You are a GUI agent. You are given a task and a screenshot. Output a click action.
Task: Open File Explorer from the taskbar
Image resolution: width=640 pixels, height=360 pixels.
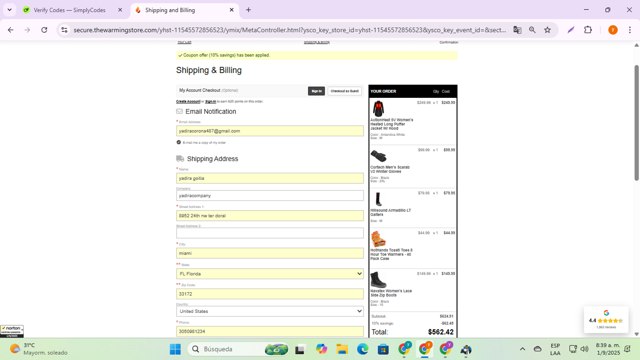click(342, 349)
